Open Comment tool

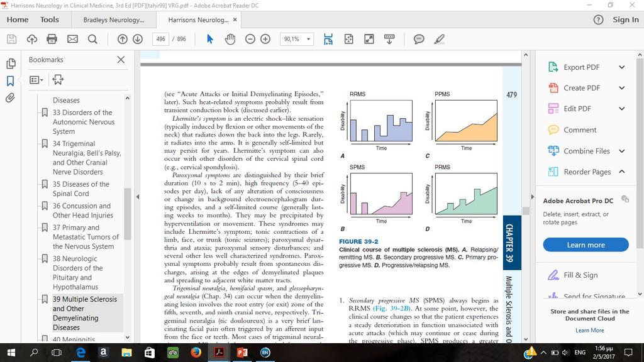click(x=579, y=129)
